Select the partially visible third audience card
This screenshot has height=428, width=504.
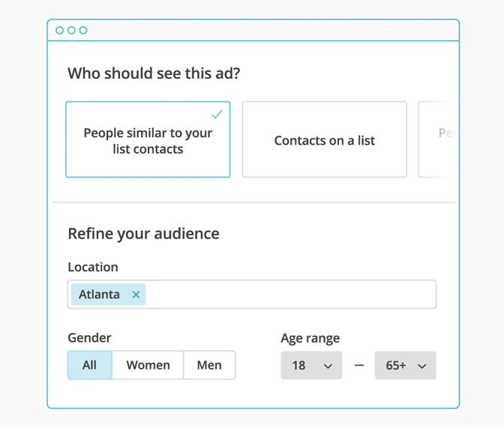[437, 140]
